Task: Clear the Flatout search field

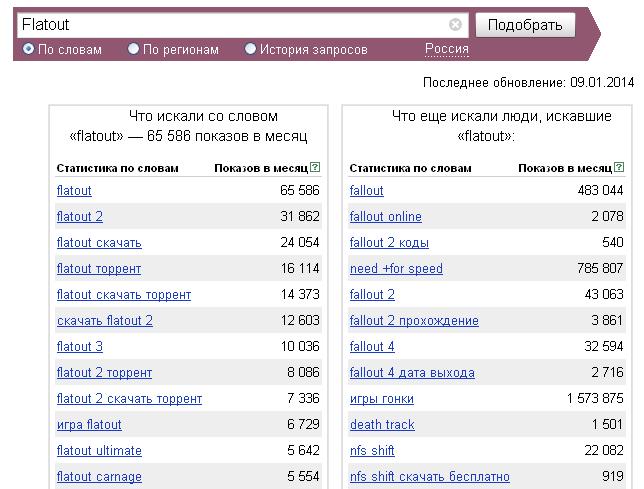Action: (455, 25)
